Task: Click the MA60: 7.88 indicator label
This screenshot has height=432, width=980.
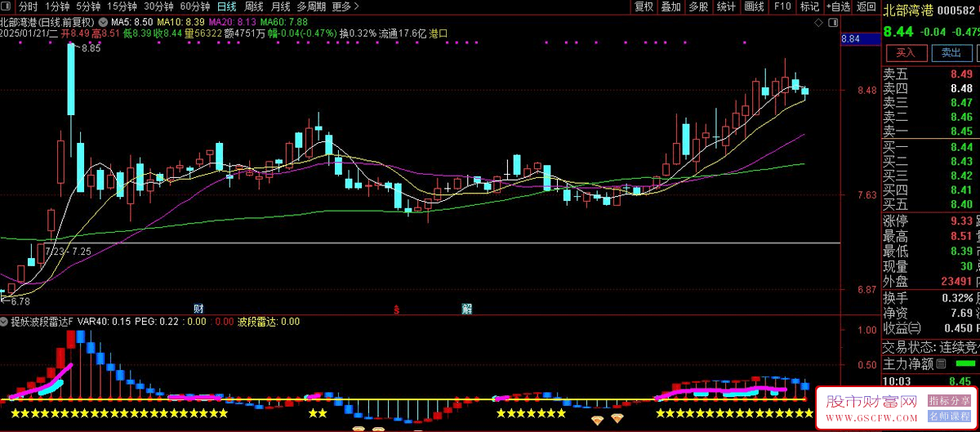Action: 284,22
